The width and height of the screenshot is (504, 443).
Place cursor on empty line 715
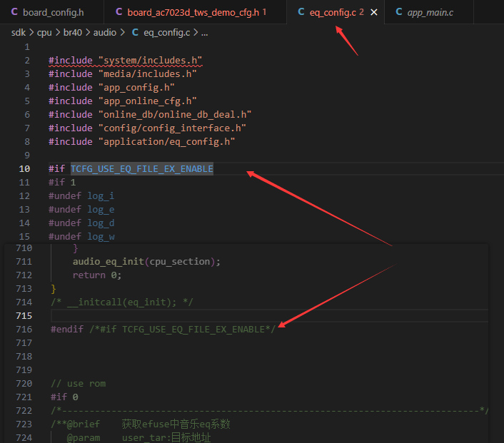[269, 316]
